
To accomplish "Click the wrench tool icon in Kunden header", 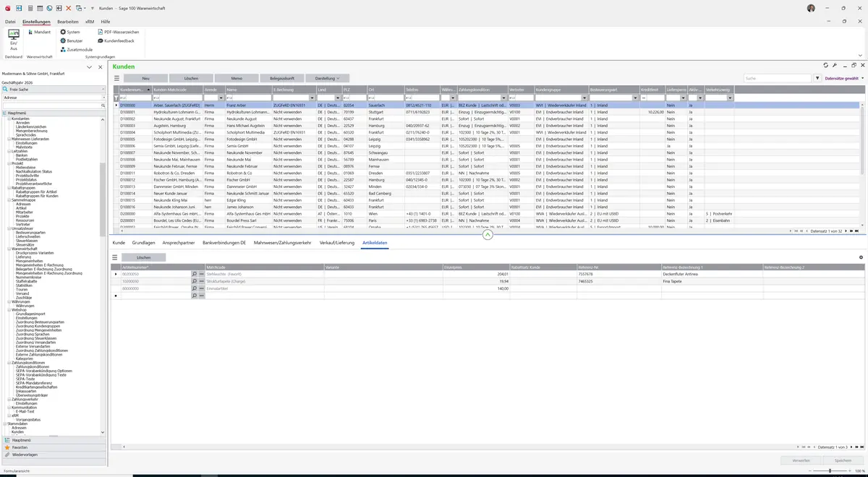I will point(835,66).
